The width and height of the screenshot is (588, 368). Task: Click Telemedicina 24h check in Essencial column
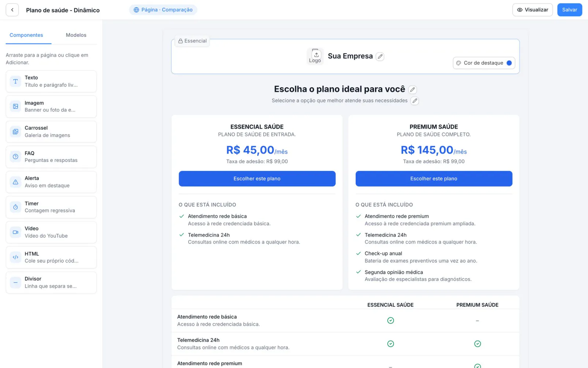click(x=391, y=344)
